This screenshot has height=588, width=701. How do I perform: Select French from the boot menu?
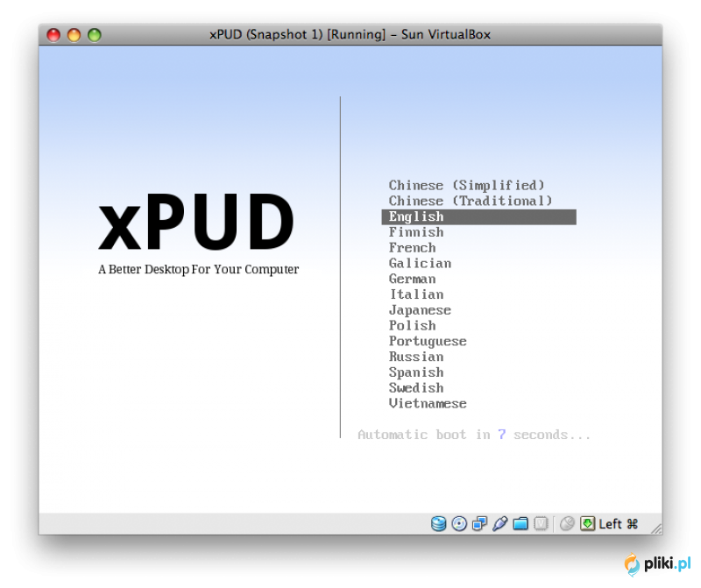pyautogui.click(x=412, y=248)
